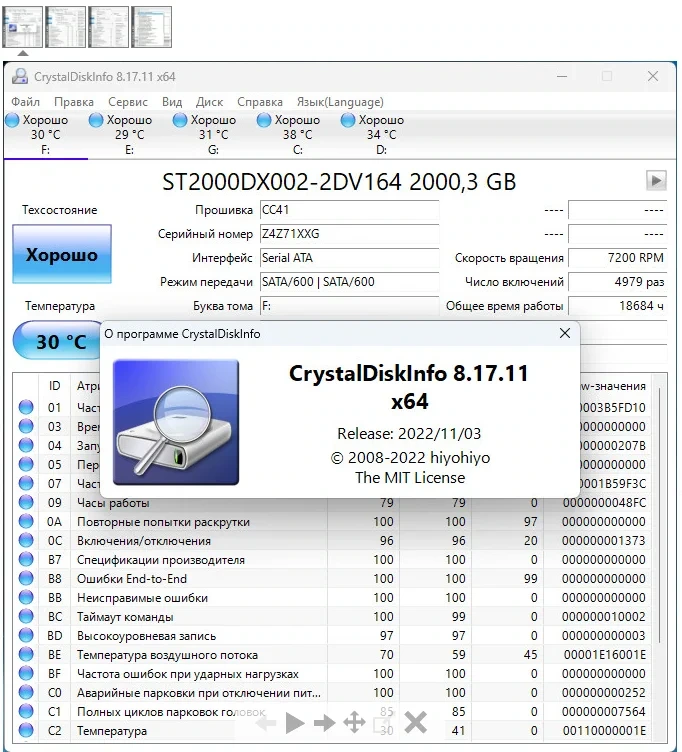Click the status orb for Повторные попытки раскрутки
682x752 pixels.
pos(26,521)
